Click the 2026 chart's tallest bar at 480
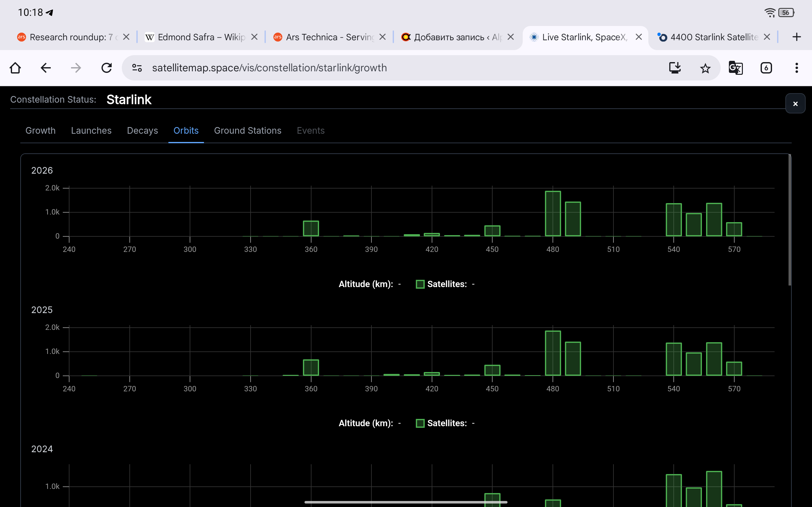The width and height of the screenshot is (812, 507). point(553,214)
